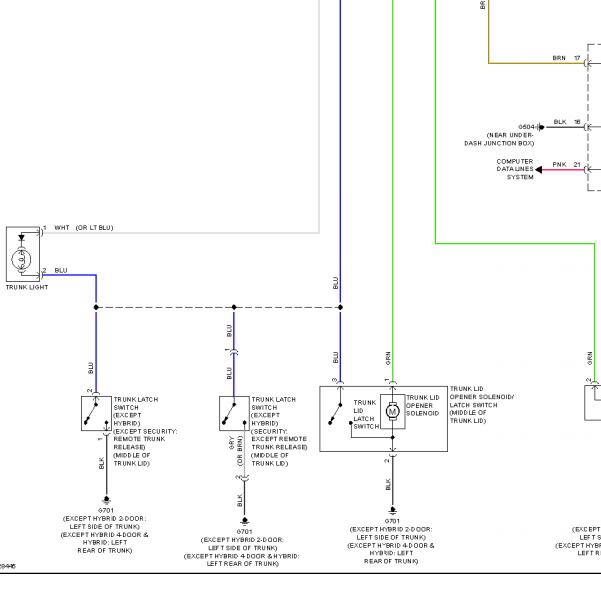Viewport: 601px width, 610px height.
Task: Click the ground symbol below the opener solenoid
Action: coord(392,510)
